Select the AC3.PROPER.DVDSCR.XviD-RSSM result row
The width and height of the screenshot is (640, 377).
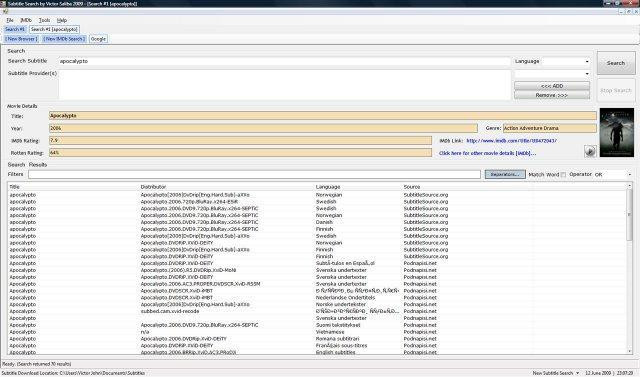[317, 284]
